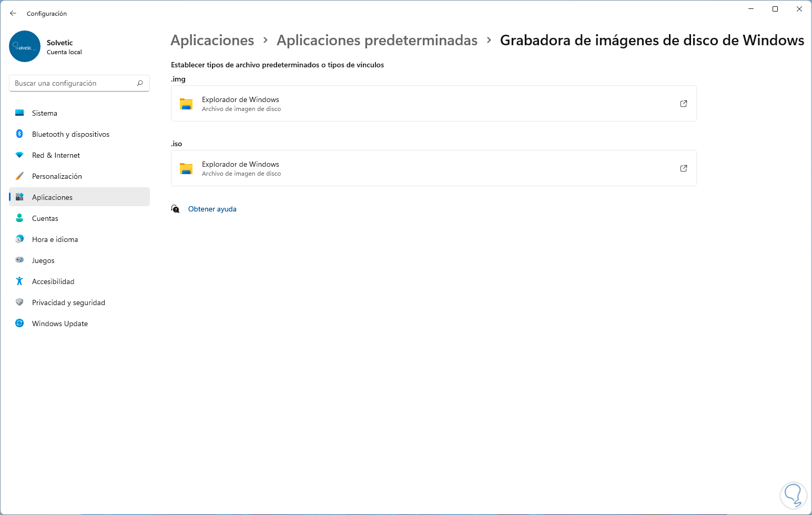Select Hora e idioma
Viewport: 812px width, 515px height.
click(x=79, y=239)
